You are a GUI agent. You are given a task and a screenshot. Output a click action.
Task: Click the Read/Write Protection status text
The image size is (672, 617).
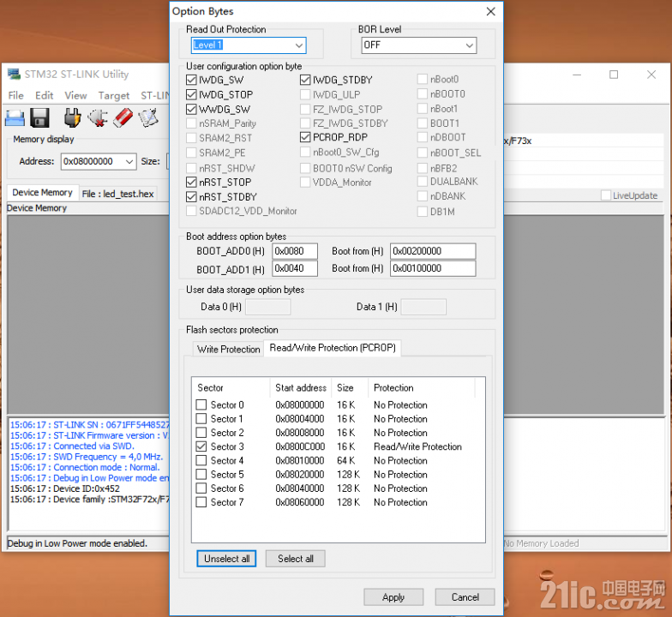point(418,446)
